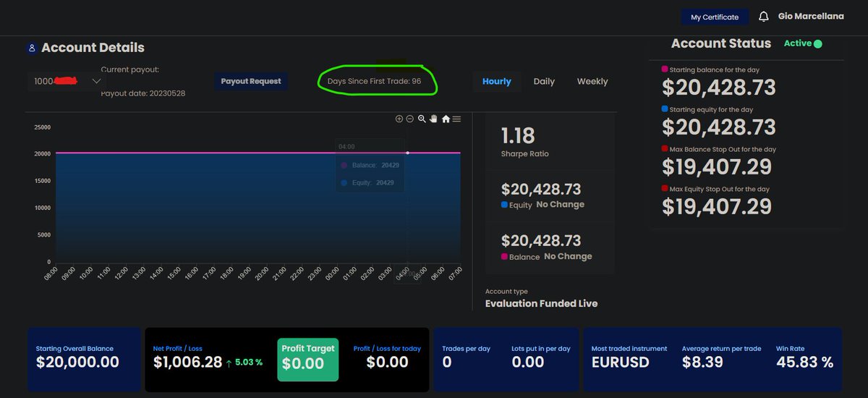The height and width of the screenshot is (398, 868).
Task: Click the Gio Marcellana profile name
Action: 811,16
